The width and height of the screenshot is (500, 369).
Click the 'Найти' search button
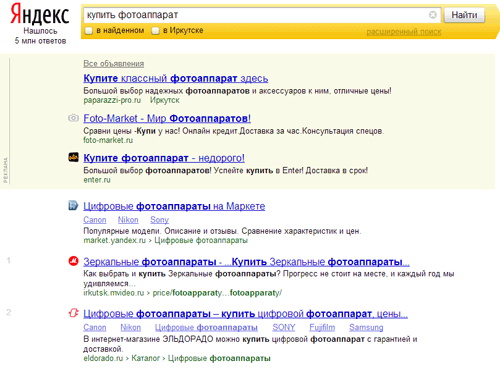click(464, 15)
